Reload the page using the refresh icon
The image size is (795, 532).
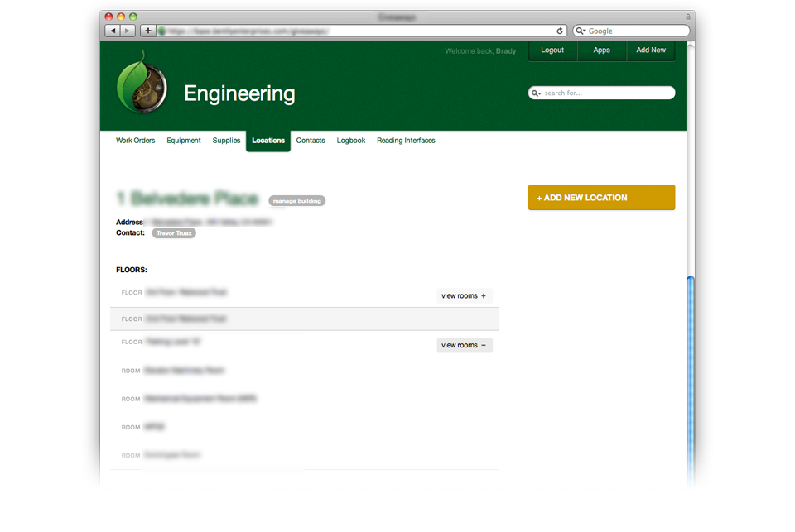click(560, 31)
